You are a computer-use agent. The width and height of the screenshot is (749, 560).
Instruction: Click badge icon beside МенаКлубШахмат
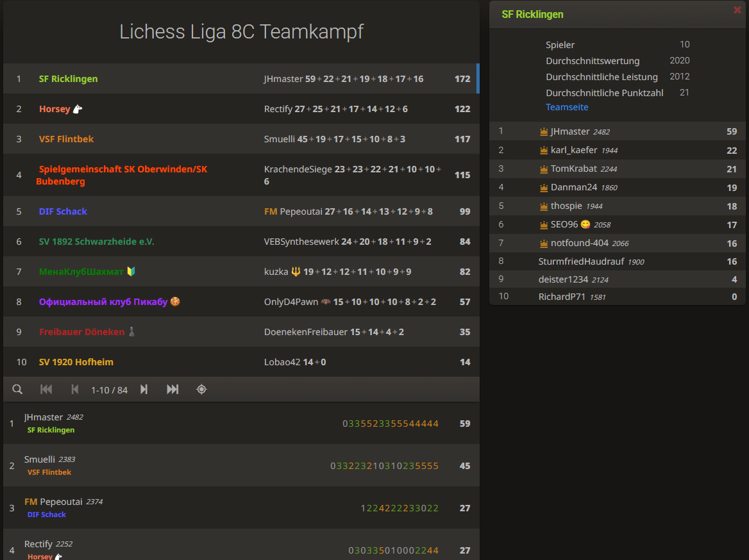pyautogui.click(x=131, y=271)
